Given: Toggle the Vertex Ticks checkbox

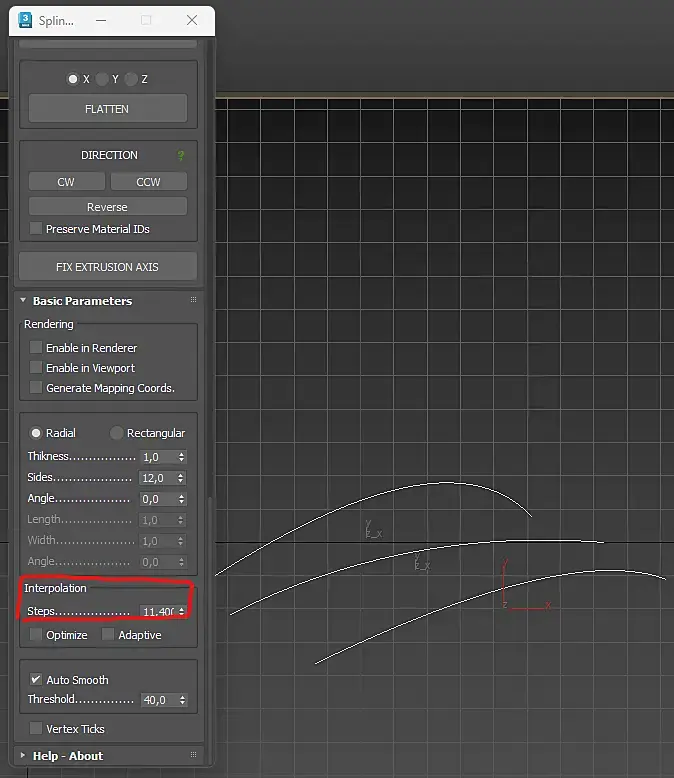Looking at the screenshot, I should pos(36,728).
